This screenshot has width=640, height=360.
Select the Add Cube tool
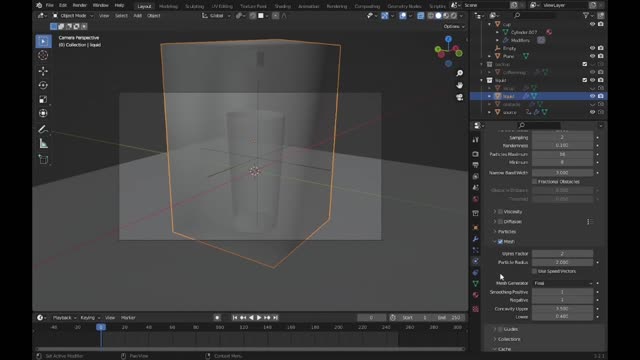[43, 159]
